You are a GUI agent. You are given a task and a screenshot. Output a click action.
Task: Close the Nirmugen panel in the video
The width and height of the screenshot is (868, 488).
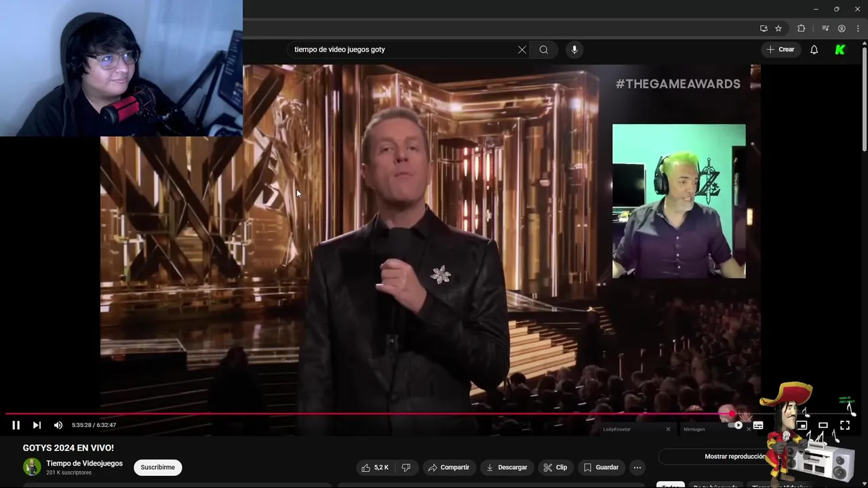click(748, 429)
